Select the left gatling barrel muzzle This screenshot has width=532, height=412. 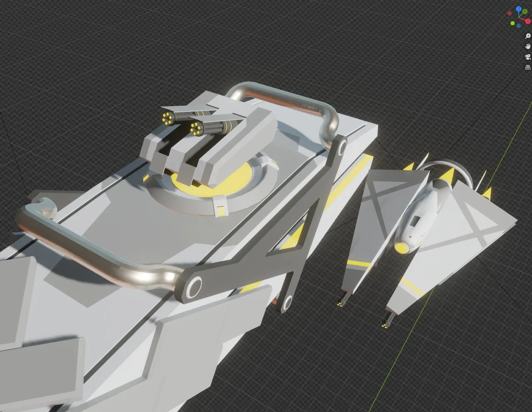(x=167, y=118)
